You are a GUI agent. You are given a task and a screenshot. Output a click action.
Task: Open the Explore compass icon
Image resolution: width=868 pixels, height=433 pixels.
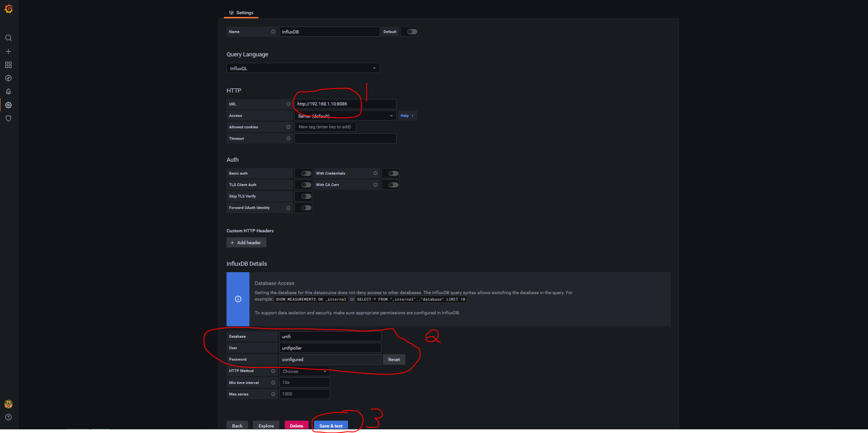(8, 78)
